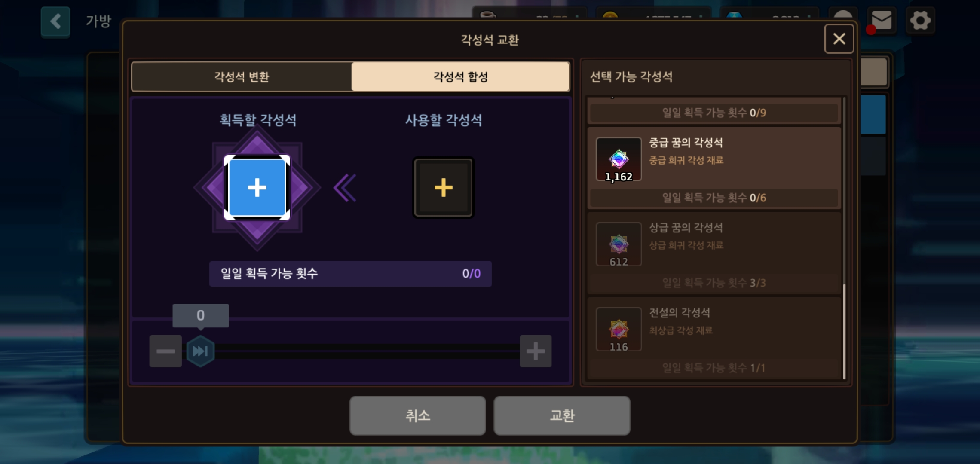Decrease quantity with the minus button
The image size is (980, 464).
(165, 351)
